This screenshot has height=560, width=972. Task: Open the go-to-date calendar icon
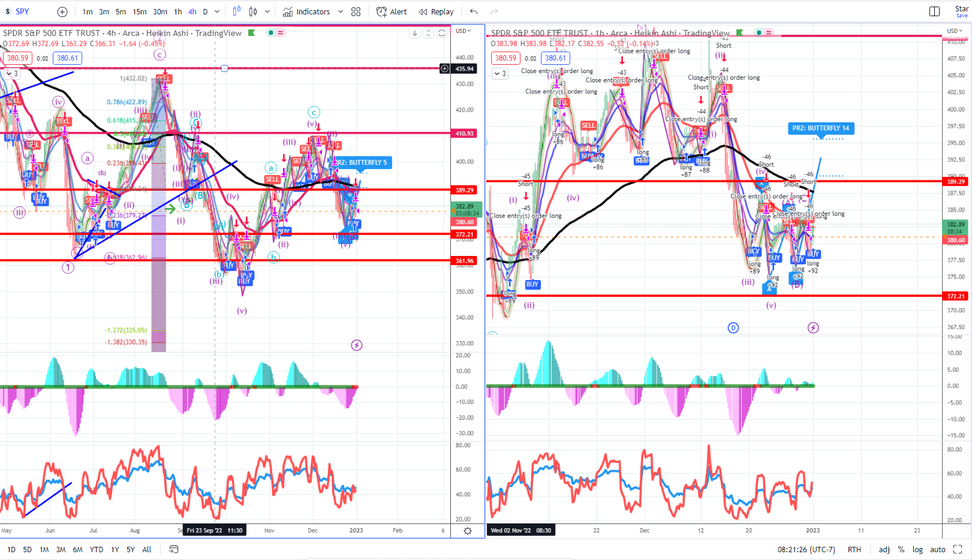[x=174, y=549]
